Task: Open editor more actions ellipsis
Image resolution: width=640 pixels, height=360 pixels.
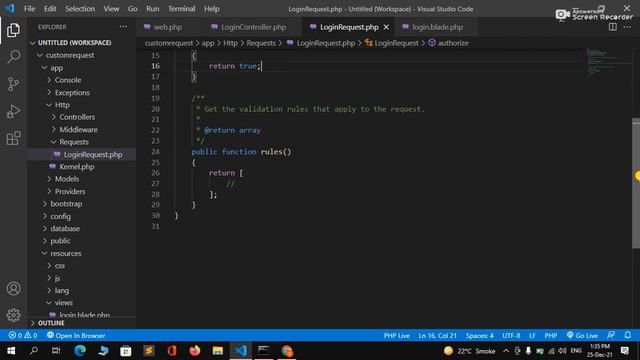Action: tap(627, 27)
